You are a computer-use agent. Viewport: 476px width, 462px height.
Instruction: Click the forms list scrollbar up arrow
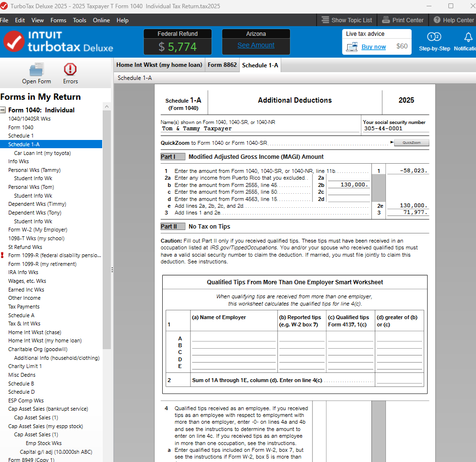click(107, 107)
